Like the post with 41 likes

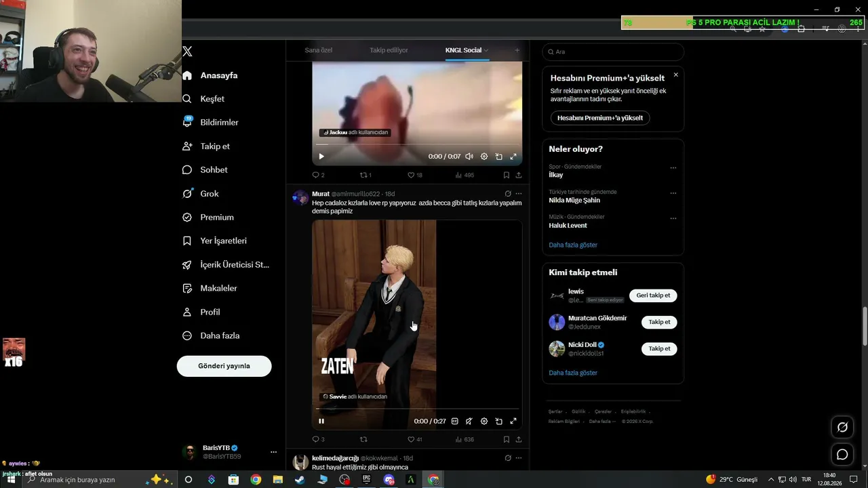(x=414, y=439)
